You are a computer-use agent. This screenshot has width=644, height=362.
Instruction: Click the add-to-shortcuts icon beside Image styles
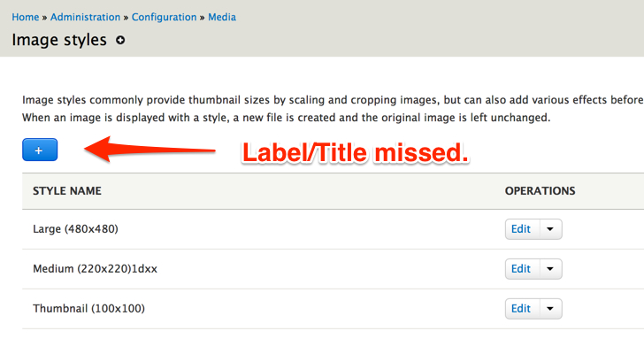(121, 40)
